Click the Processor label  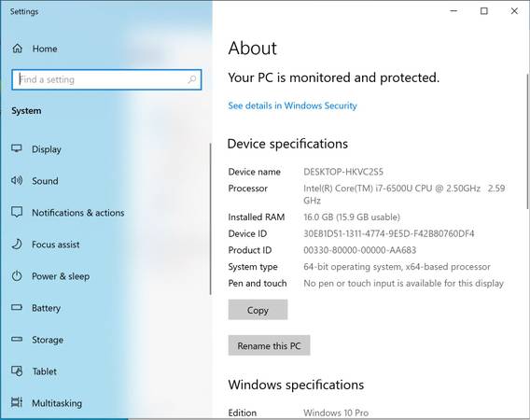[x=248, y=189]
